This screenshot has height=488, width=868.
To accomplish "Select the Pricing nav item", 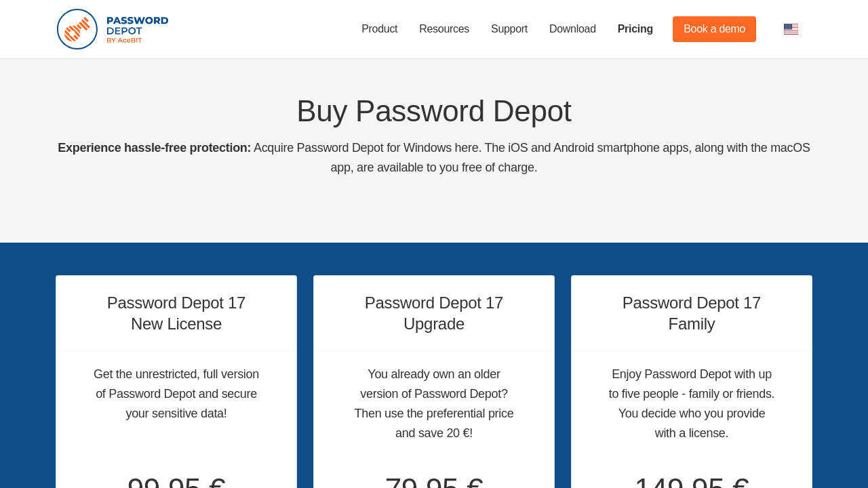I will coord(635,29).
